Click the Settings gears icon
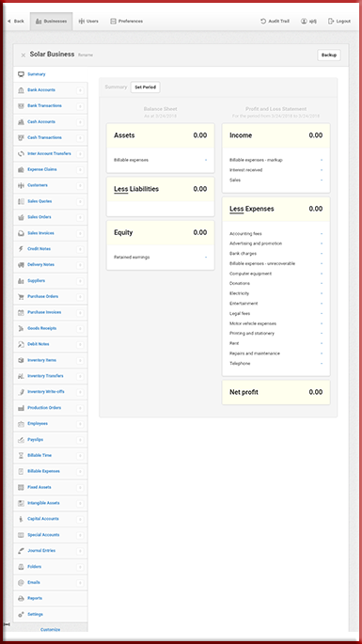The width and height of the screenshot is (362, 644). [21, 615]
